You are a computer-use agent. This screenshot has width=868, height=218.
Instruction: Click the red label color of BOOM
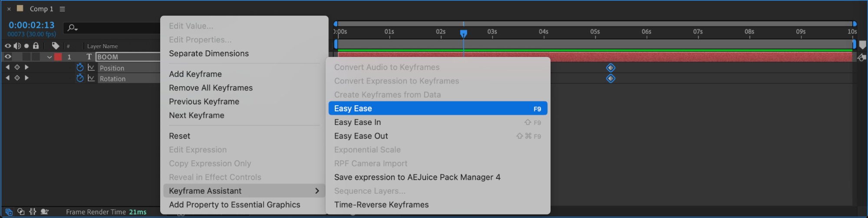pos(58,57)
